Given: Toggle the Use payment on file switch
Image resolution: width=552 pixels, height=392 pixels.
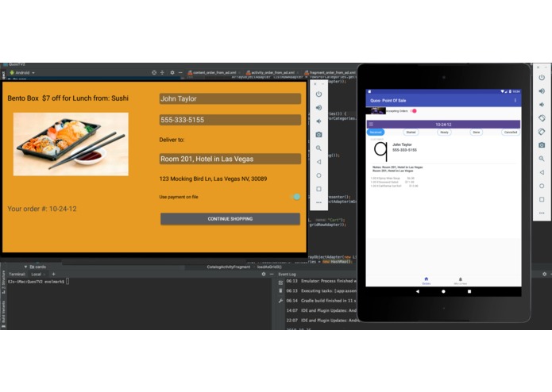Looking at the screenshot, I should [296, 197].
